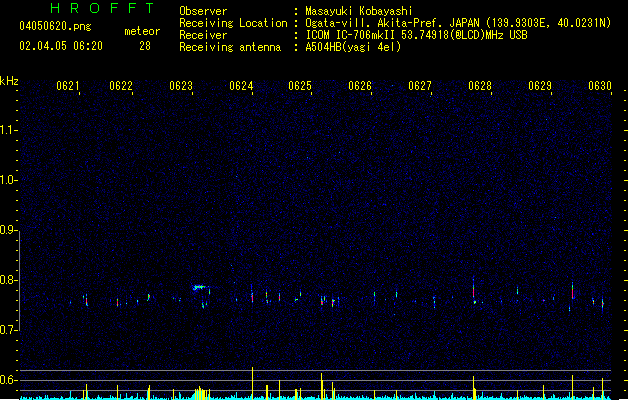Click the 0622 time marker
The width and height of the screenshot is (629, 400).
(x=121, y=86)
